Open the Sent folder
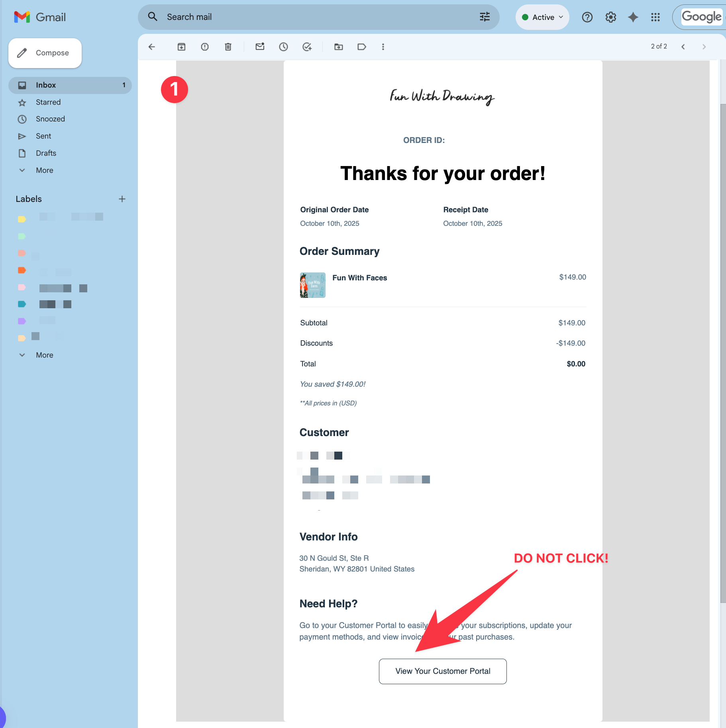The height and width of the screenshot is (728, 726). [70, 136]
